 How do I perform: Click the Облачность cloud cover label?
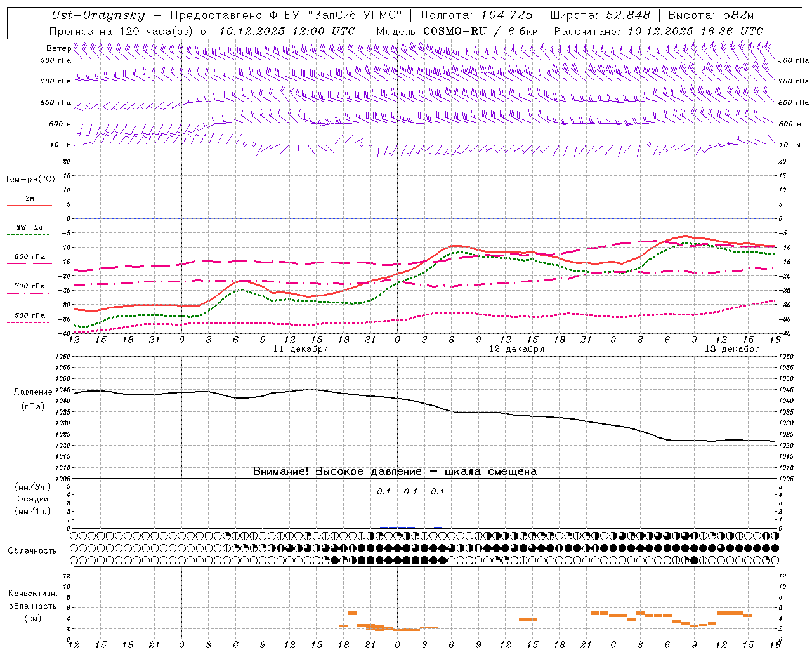pyautogui.click(x=32, y=550)
